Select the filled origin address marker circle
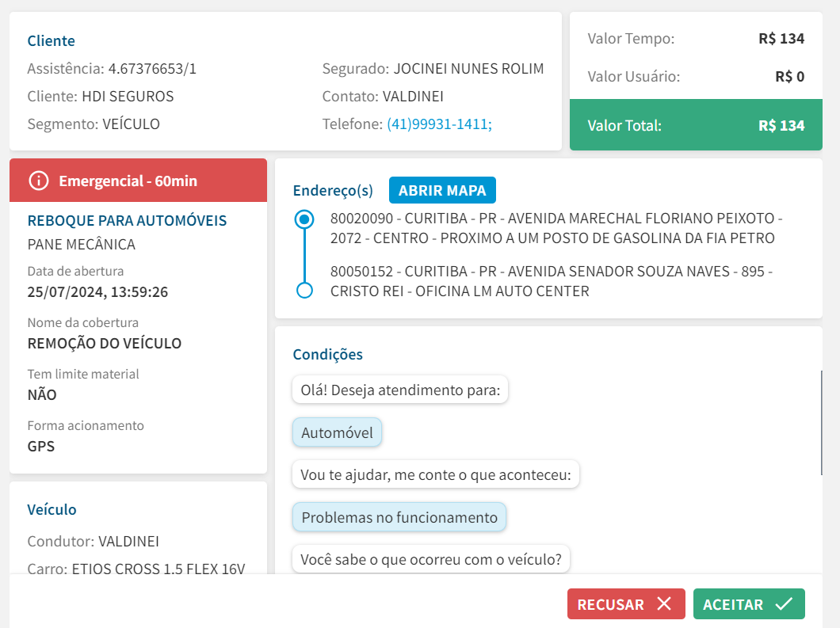Viewport: 840px width, 628px height. pos(304,219)
